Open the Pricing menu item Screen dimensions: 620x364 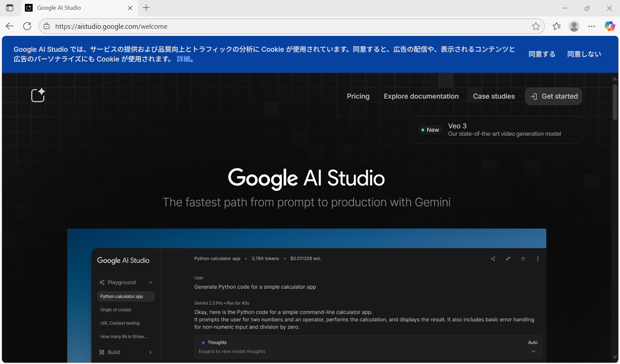tap(358, 96)
